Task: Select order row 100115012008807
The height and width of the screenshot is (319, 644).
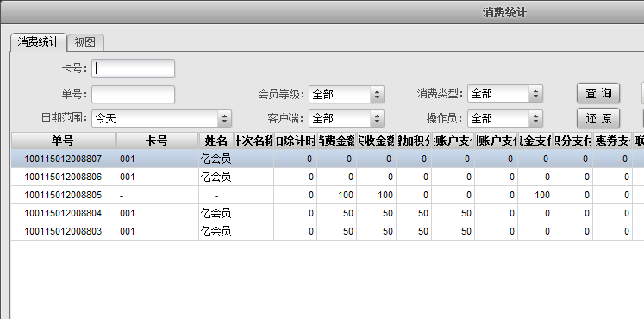Action: [x=327, y=159]
